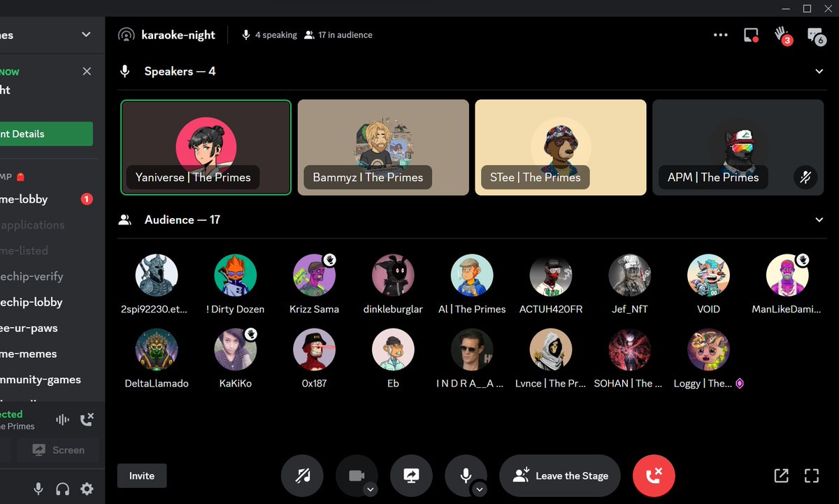Open the 2spi92230 audience avatar
This screenshot has height=504, width=839.
(157, 275)
